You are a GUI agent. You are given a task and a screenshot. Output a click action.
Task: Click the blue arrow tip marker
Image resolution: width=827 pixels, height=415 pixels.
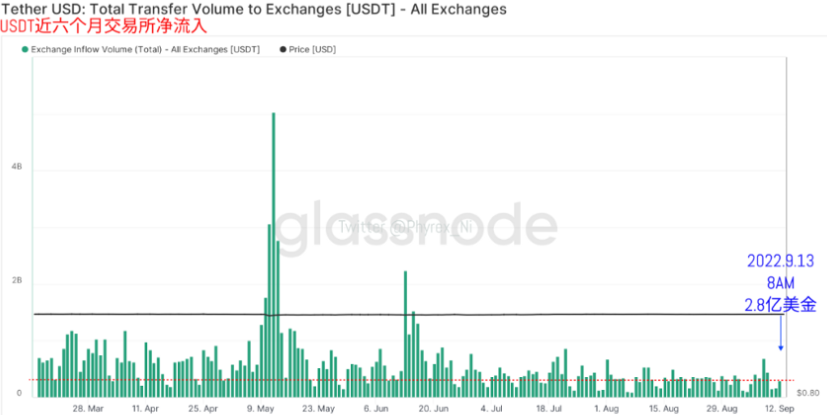point(781,348)
